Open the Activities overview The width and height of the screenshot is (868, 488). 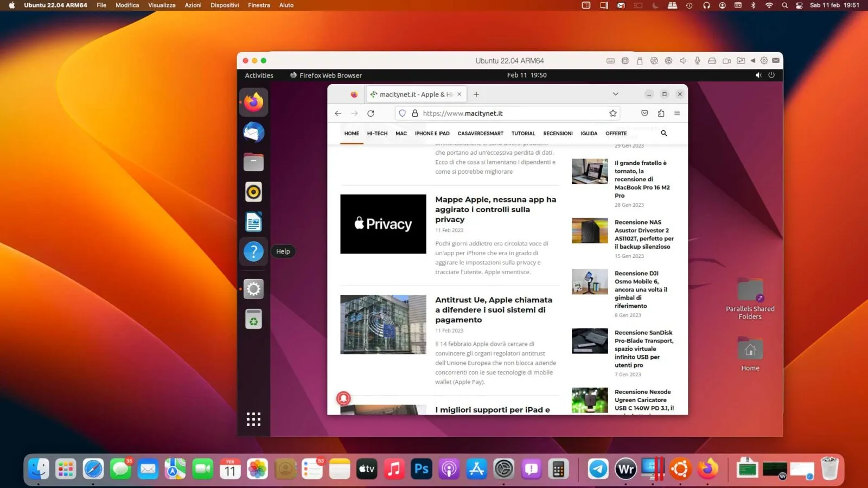259,75
